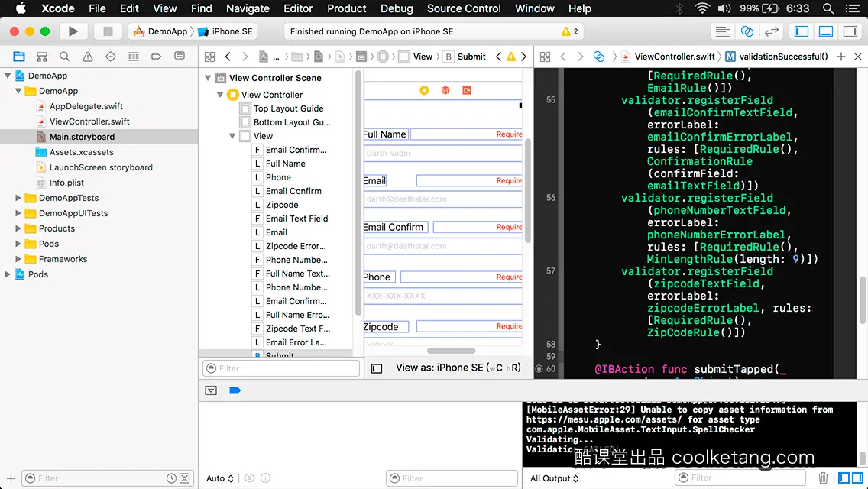Open the Editor menu
The image size is (868, 489).
298,8
